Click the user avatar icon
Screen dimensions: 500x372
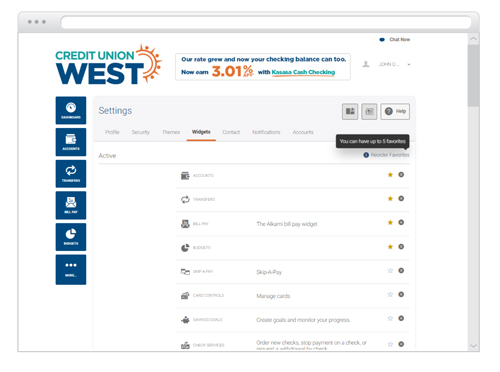pos(366,64)
